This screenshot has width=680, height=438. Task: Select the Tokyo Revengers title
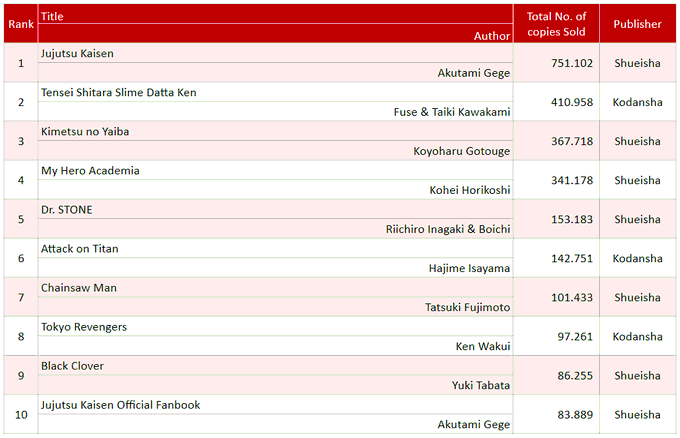click(84, 327)
